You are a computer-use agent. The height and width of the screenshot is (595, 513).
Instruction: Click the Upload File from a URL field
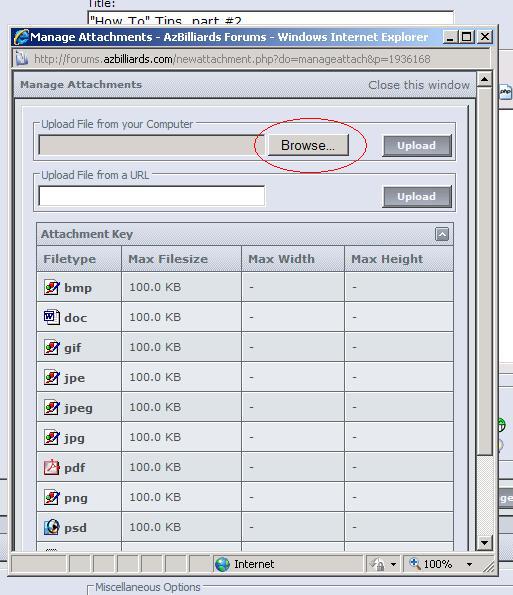point(152,196)
